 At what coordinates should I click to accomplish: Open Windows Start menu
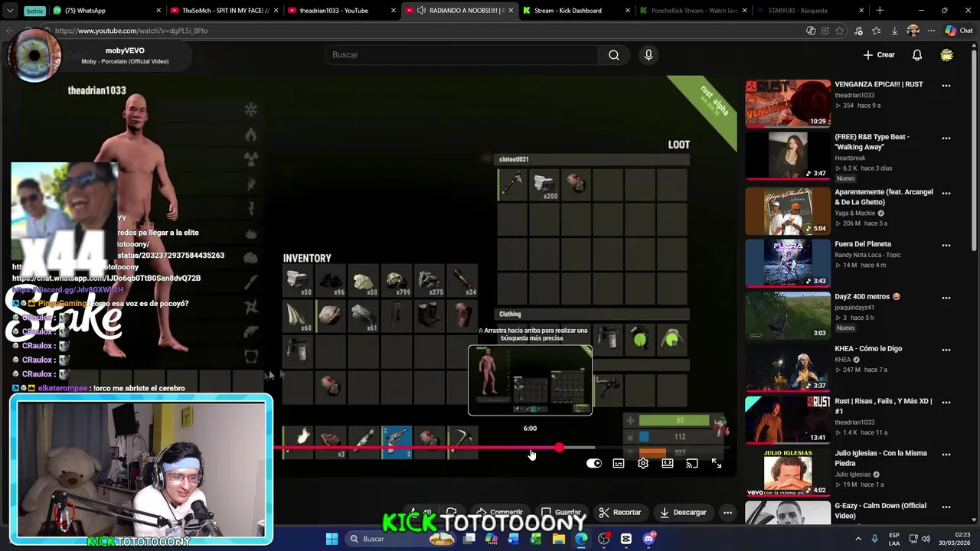pyautogui.click(x=332, y=539)
